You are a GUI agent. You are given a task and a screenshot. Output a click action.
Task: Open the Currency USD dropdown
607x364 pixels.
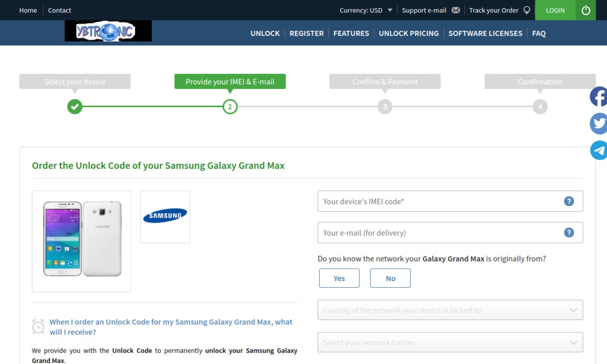pos(366,10)
